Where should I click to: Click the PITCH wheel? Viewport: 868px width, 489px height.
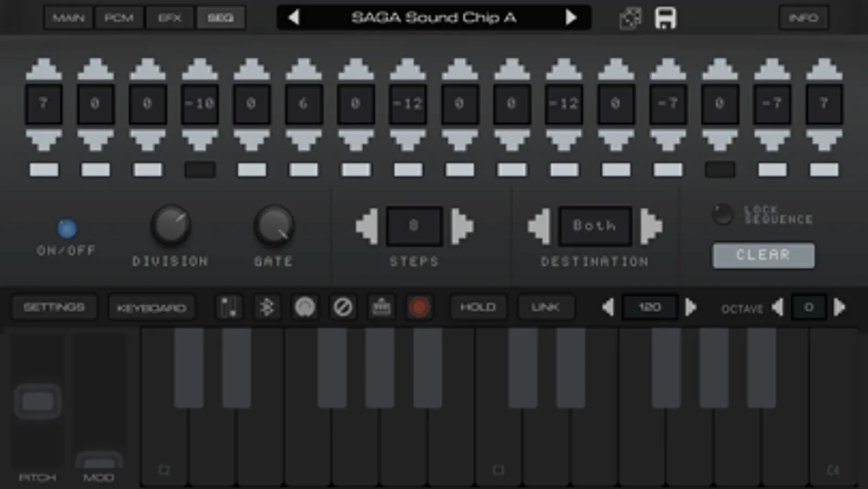click(37, 401)
